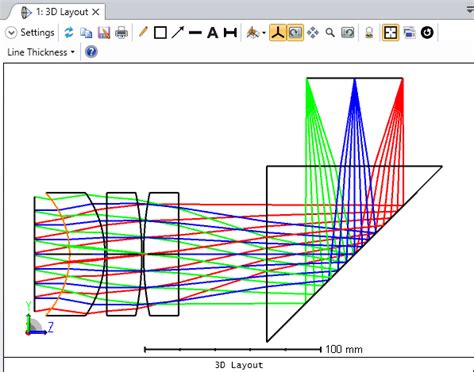
Task: Toggle the highlighted axis-orientation indicator button
Action: [278, 33]
